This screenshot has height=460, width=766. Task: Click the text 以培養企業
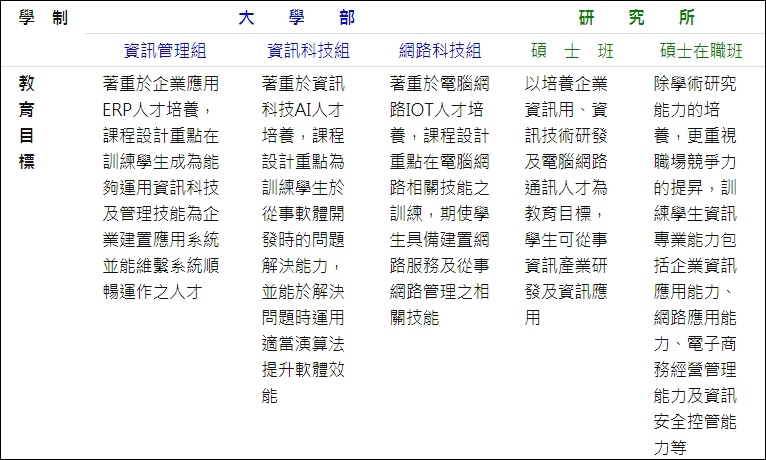(566, 84)
